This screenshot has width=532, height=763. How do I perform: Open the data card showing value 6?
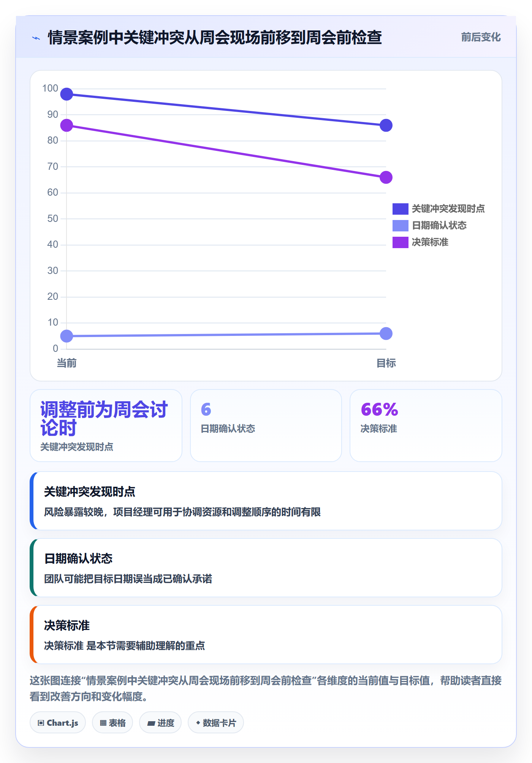coord(266,426)
